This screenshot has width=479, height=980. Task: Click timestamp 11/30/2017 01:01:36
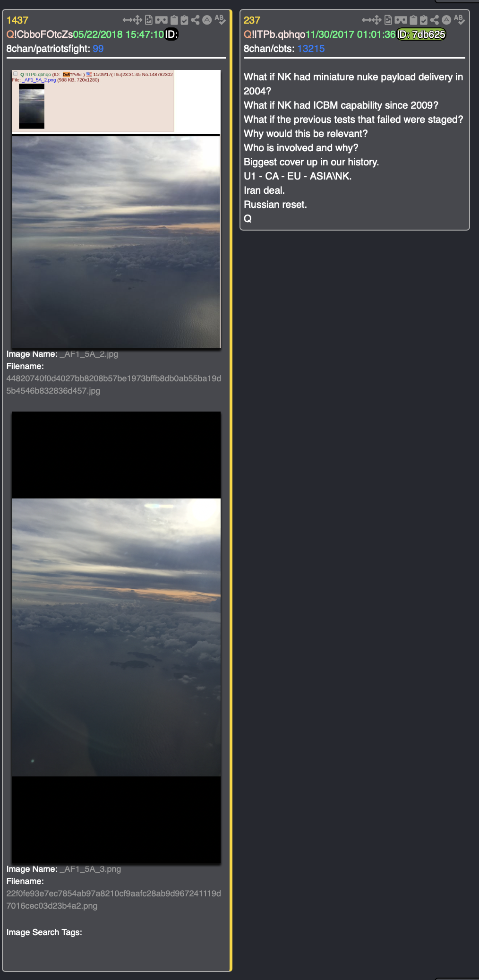351,34
